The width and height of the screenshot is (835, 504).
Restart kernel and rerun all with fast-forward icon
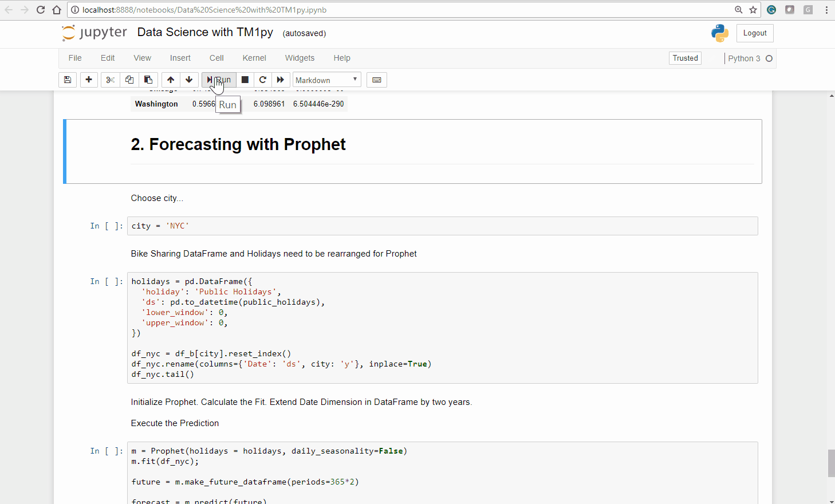pyautogui.click(x=281, y=80)
